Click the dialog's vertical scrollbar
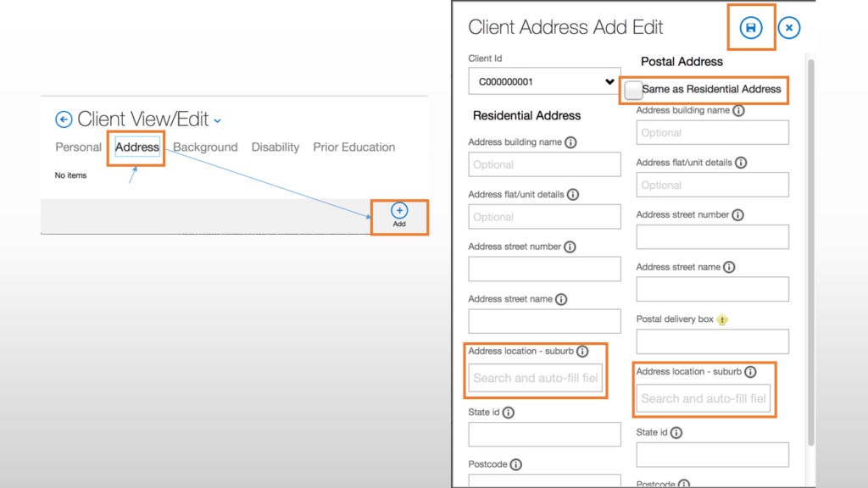This screenshot has height=488, width=868. [x=811, y=254]
